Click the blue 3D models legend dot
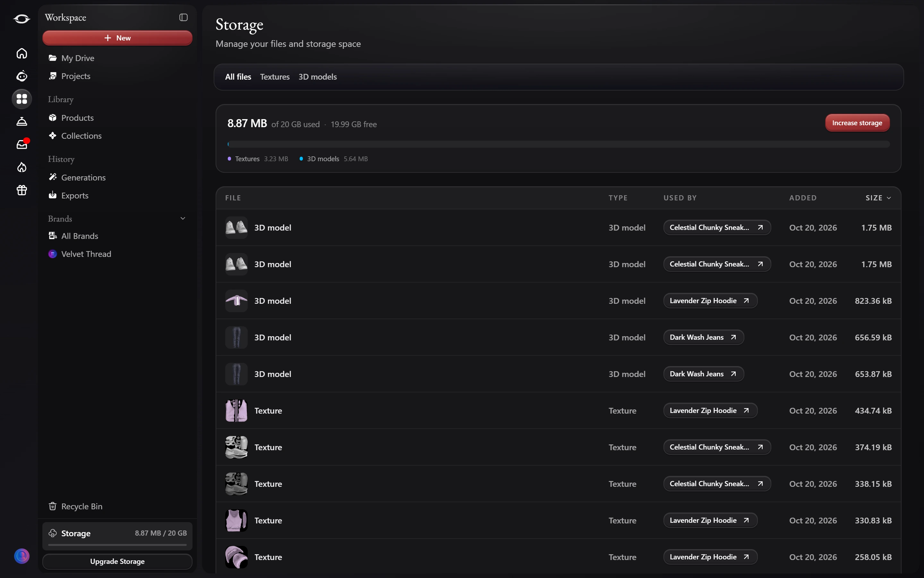The image size is (924, 578). [301, 159]
